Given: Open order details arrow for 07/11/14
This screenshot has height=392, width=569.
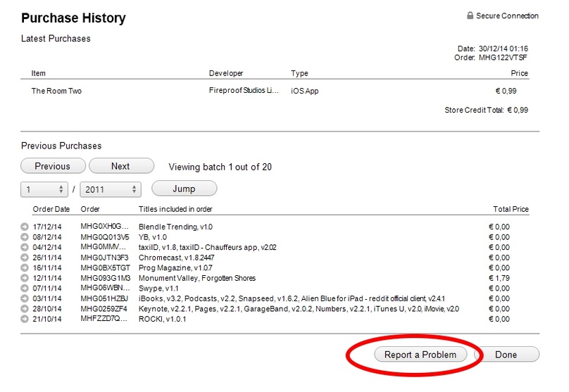Looking at the screenshot, I should pyautogui.click(x=25, y=289).
